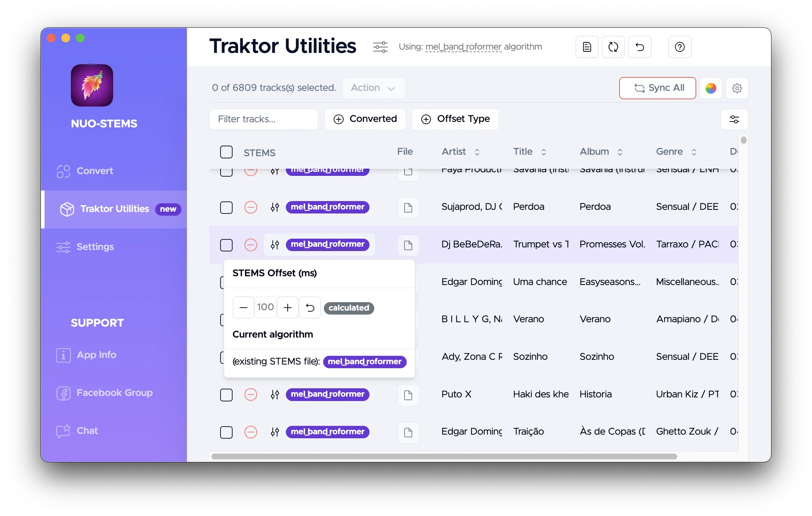Select checkbox for Puto X track
This screenshot has height=516, width=812.
226,395
